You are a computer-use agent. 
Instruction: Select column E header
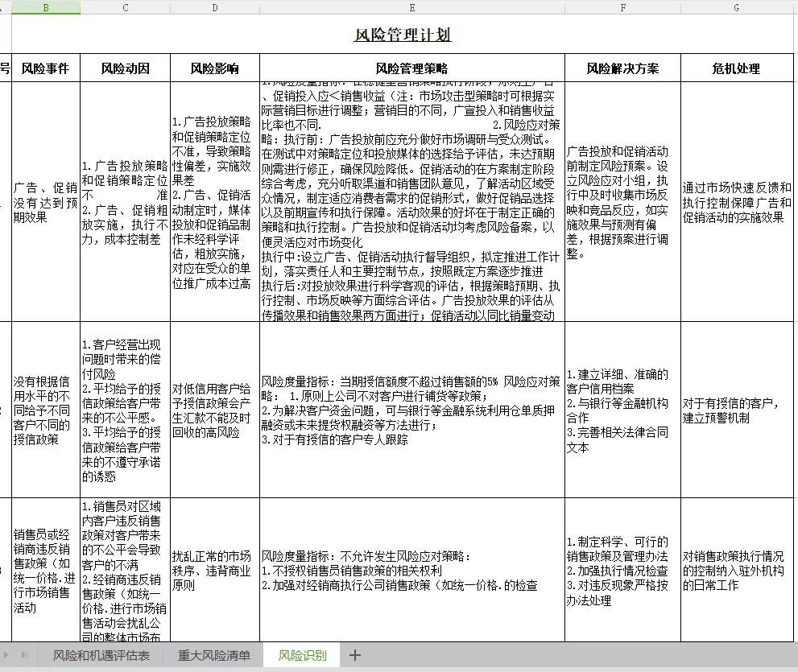coord(412,7)
